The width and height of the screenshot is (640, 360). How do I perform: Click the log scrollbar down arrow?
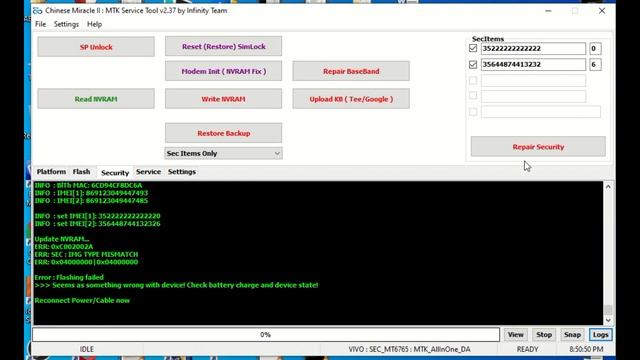tap(608, 320)
